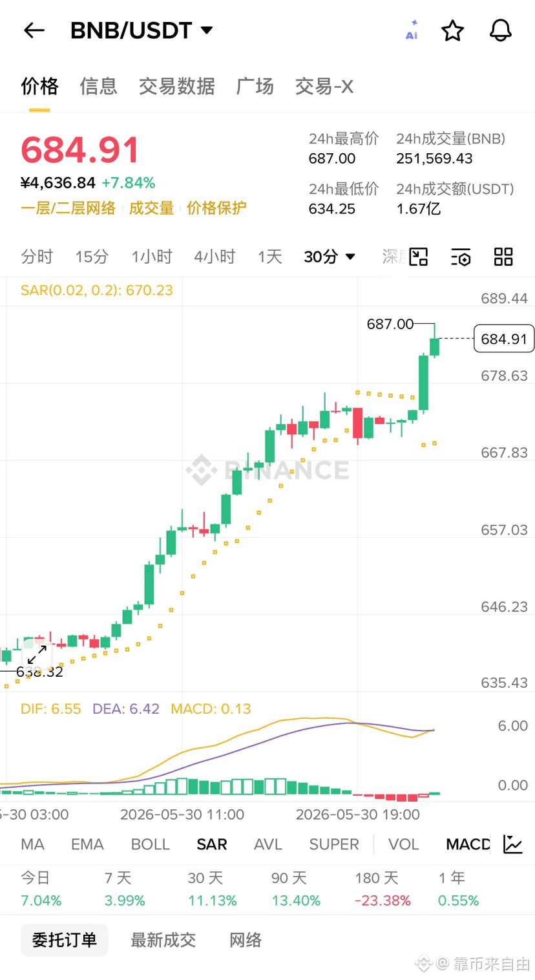Tap the 1 年 0.55% performance cell

pos(459,889)
